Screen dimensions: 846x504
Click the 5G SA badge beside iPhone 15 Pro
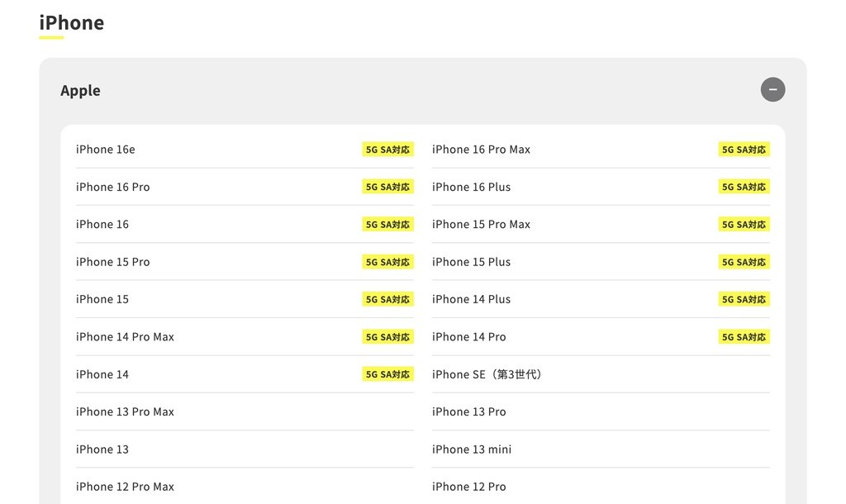pyautogui.click(x=387, y=262)
